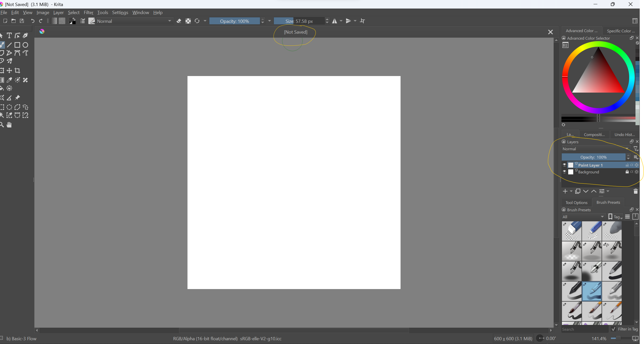
Task: Open the brush presets All tag dropdown
Action: 583,217
